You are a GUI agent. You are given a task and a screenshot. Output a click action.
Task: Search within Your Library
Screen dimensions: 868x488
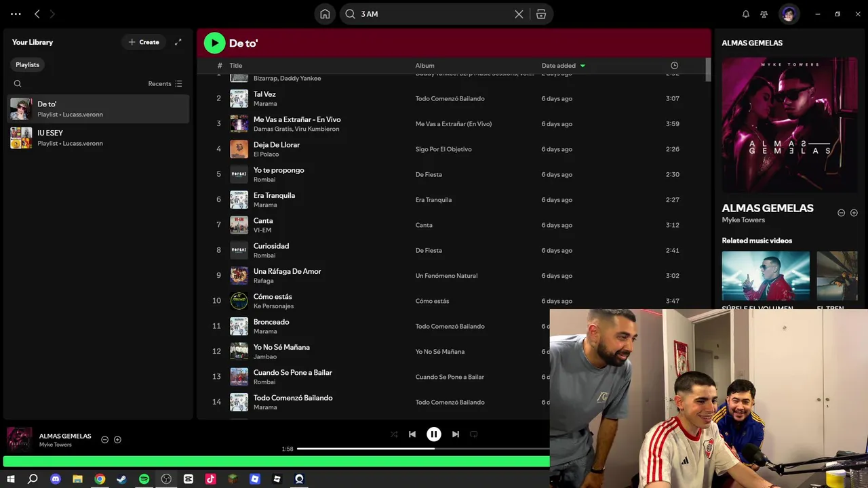18,84
